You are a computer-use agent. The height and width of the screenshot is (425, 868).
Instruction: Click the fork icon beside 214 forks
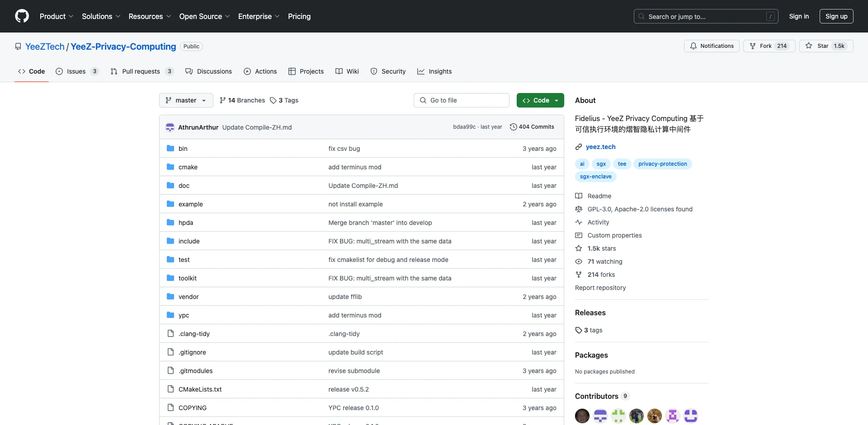coord(579,275)
